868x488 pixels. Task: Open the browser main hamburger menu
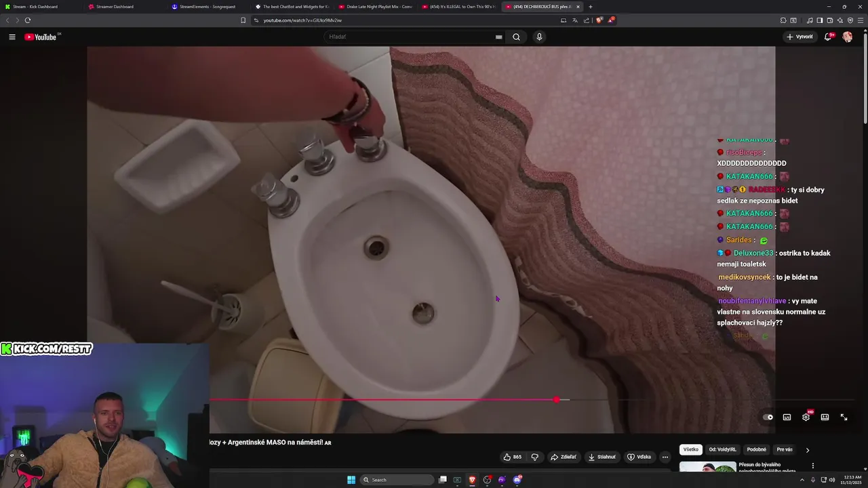coord(861,20)
